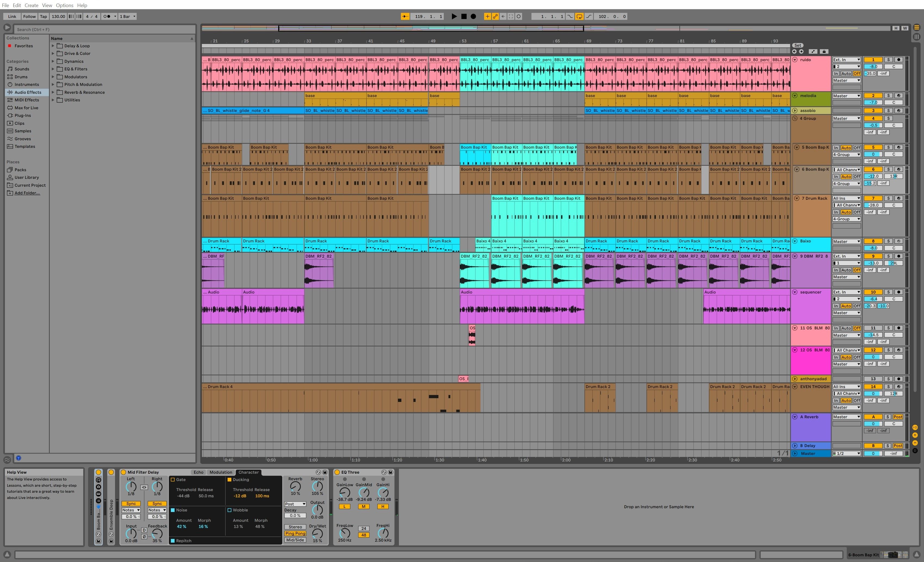Click the Add Folder link
Image resolution: width=924 pixels, height=562 pixels.
27,193
